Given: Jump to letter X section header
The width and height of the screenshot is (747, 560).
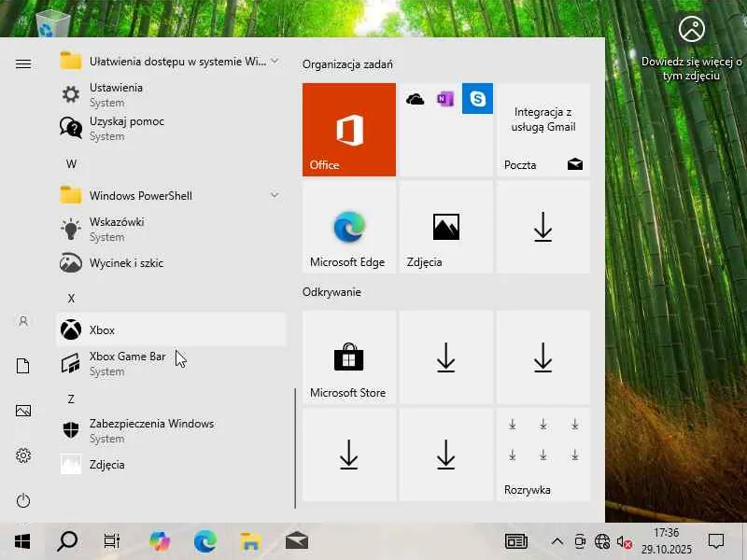Looking at the screenshot, I should tap(72, 298).
